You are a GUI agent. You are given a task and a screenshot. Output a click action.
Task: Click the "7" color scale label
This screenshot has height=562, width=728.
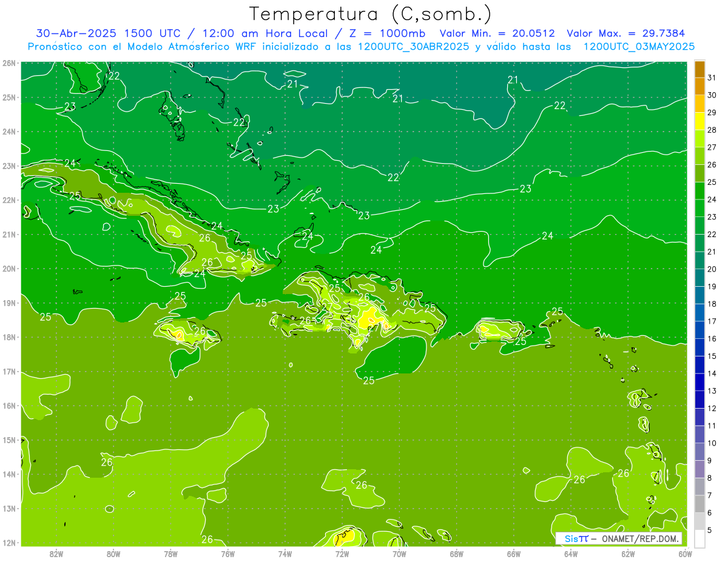709,495
